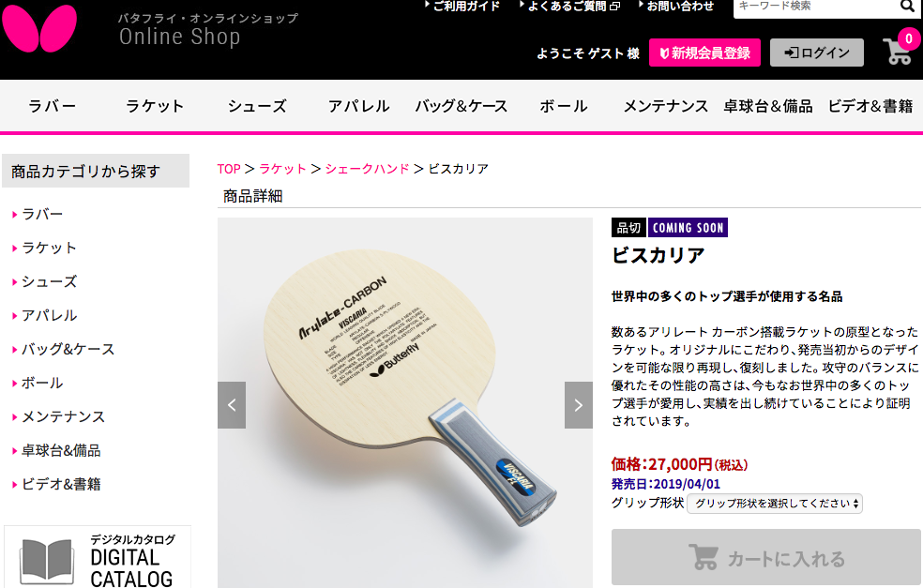
Task: Open the ラケット top navigation menu
Action: point(155,107)
